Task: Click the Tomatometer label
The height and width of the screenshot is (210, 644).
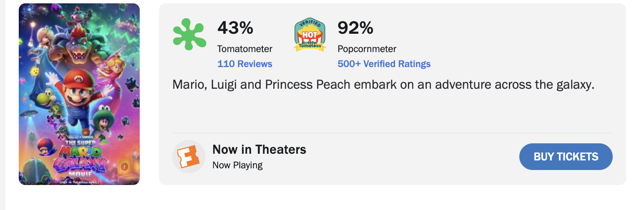Action: pyautogui.click(x=245, y=49)
